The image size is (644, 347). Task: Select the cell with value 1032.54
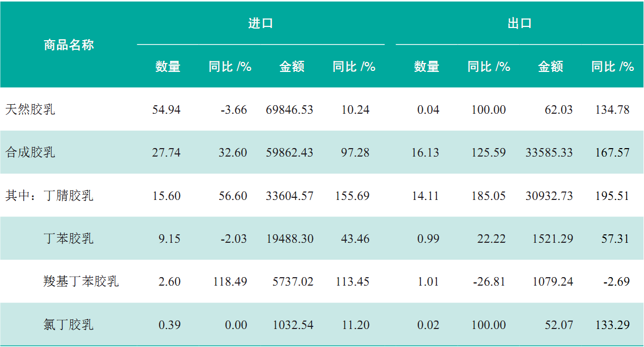pyautogui.click(x=293, y=325)
